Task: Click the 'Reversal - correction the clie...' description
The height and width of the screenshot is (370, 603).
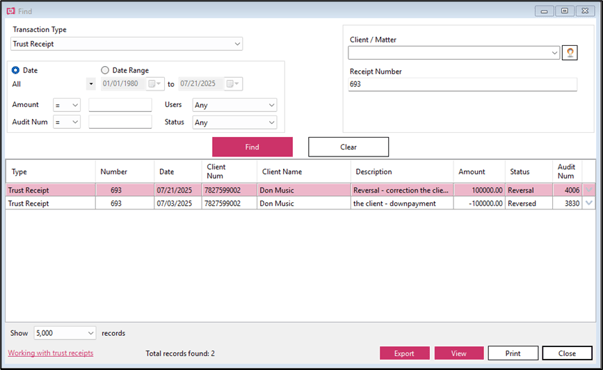Action: 401,190
